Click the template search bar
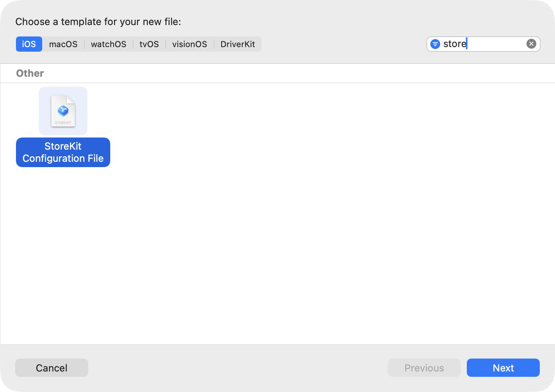Image resolution: width=555 pixels, height=392 pixels. point(483,44)
